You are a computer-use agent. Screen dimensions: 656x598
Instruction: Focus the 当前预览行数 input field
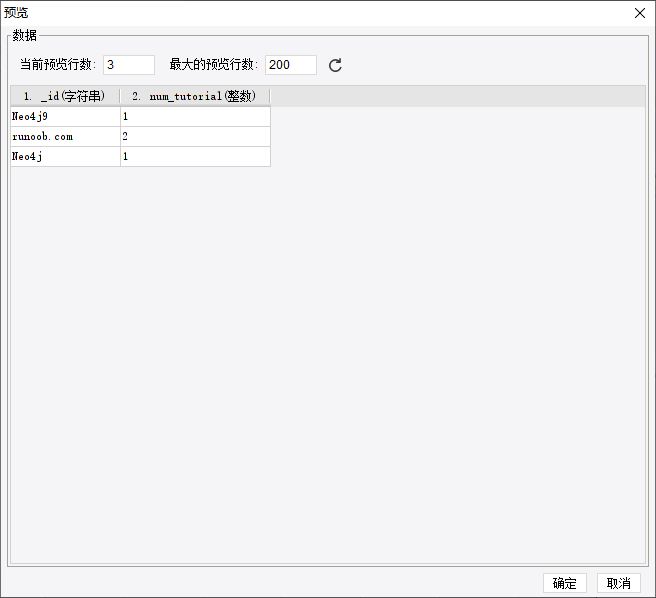[x=129, y=65]
